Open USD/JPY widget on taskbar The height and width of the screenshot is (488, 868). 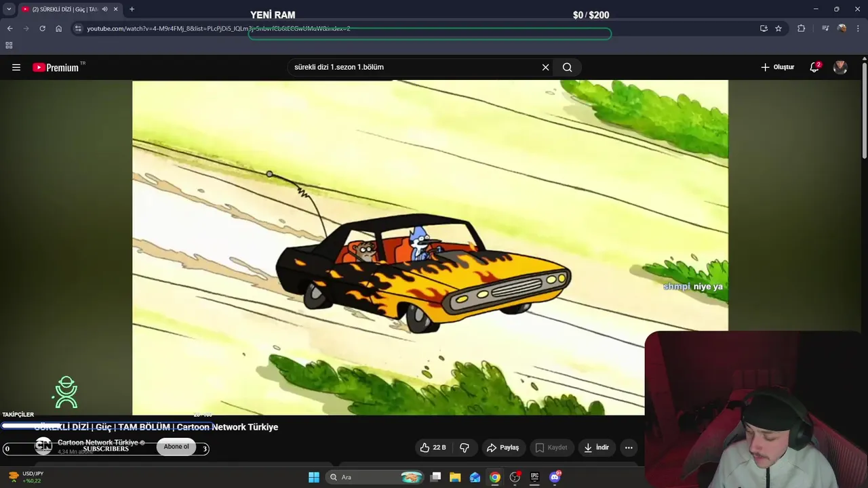tap(26, 477)
